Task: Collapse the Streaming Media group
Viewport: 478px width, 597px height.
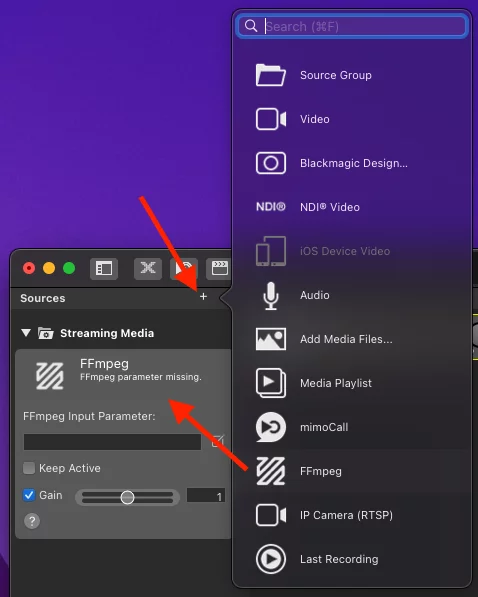Action: pyautogui.click(x=26, y=333)
